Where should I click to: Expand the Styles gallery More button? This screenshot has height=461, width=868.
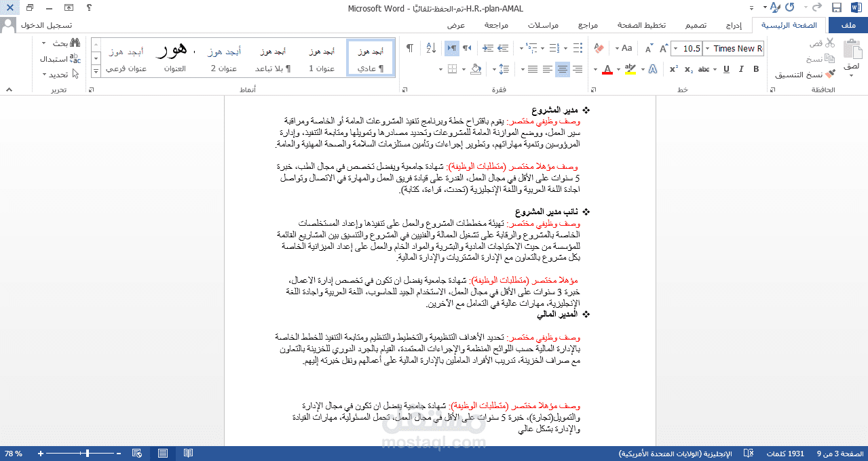tap(95, 73)
